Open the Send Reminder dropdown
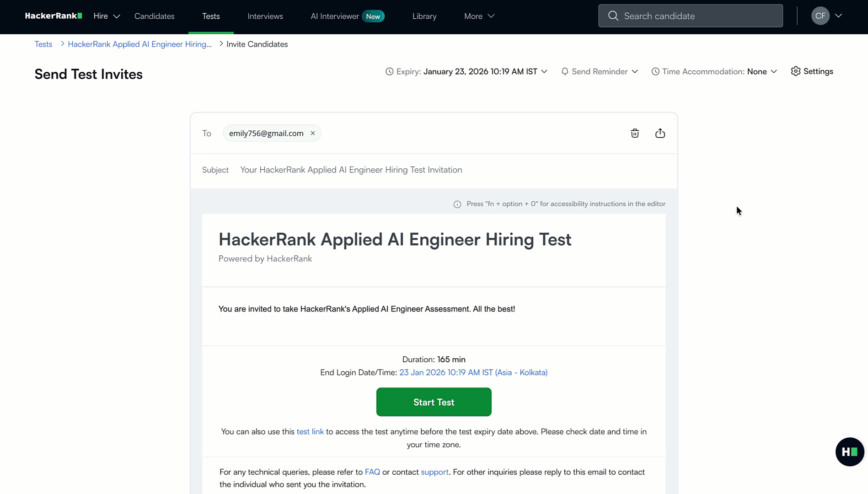This screenshot has width=868, height=494. click(x=600, y=71)
